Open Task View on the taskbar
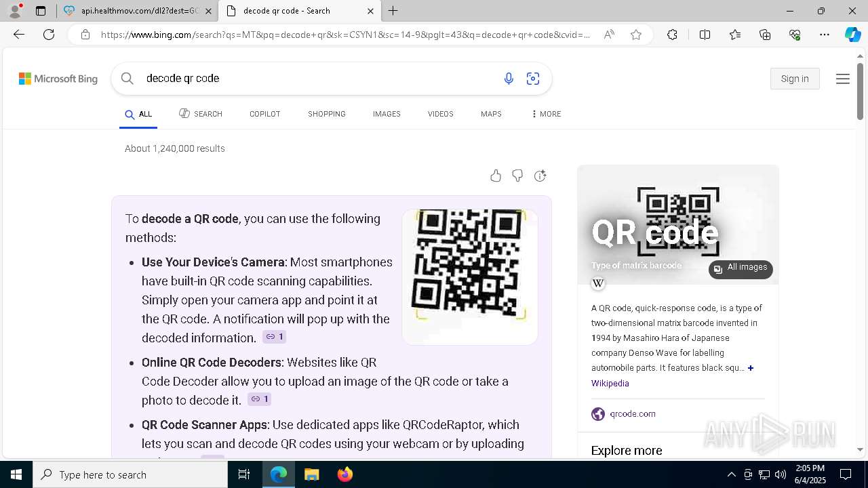The height and width of the screenshot is (488, 868). pos(244,474)
